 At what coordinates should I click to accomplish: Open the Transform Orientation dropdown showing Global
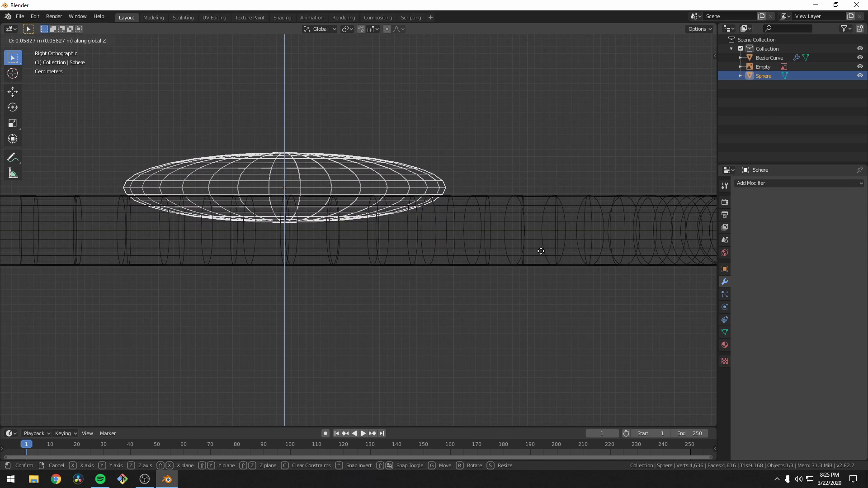(x=320, y=28)
